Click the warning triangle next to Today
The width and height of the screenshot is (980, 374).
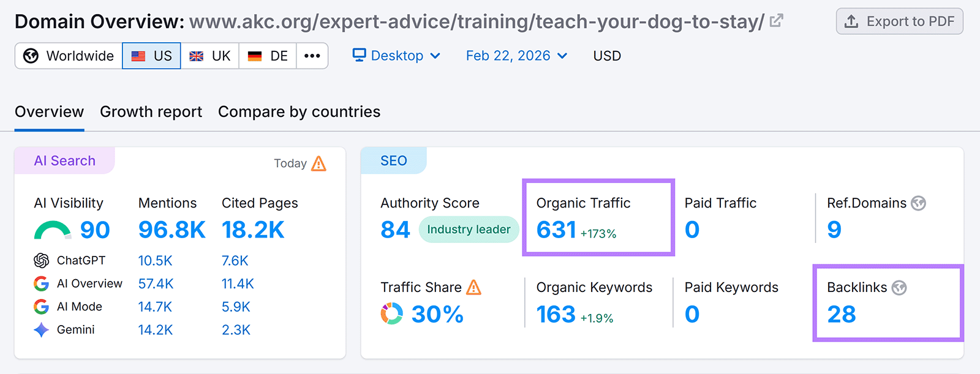318,163
